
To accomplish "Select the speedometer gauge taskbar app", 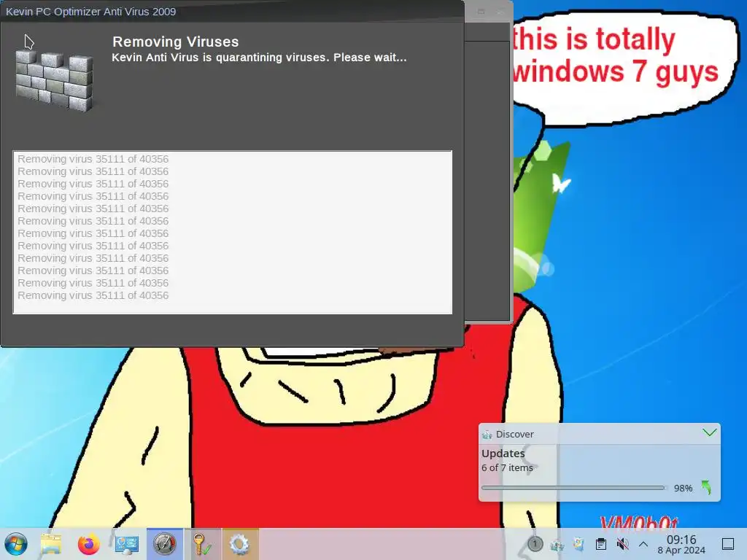I will pyautogui.click(x=164, y=544).
